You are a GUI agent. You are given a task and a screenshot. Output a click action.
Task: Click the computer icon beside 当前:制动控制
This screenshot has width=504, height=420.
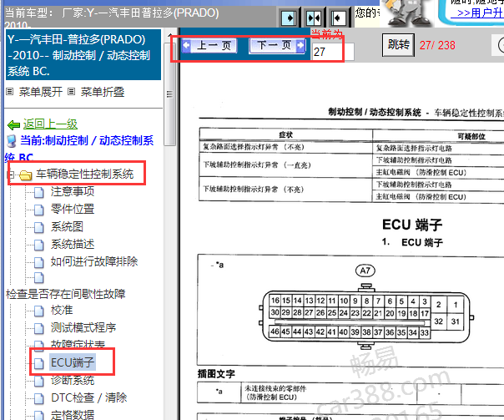(x=11, y=141)
